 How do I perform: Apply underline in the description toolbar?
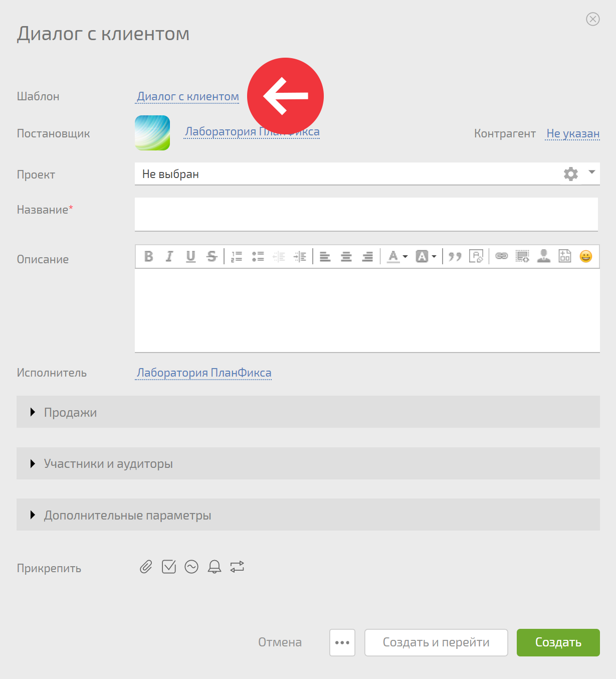(190, 256)
